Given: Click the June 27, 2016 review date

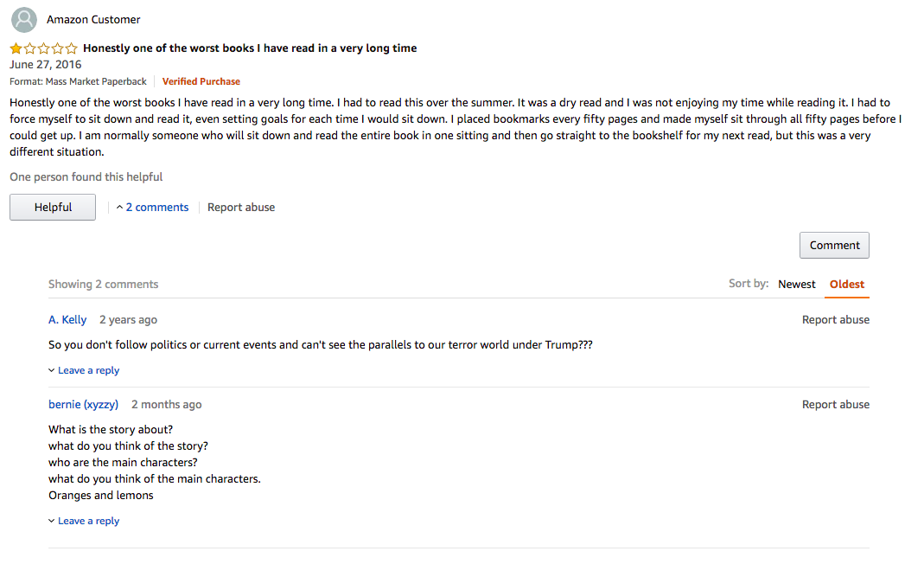Looking at the screenshot, I should pos(46,65).
